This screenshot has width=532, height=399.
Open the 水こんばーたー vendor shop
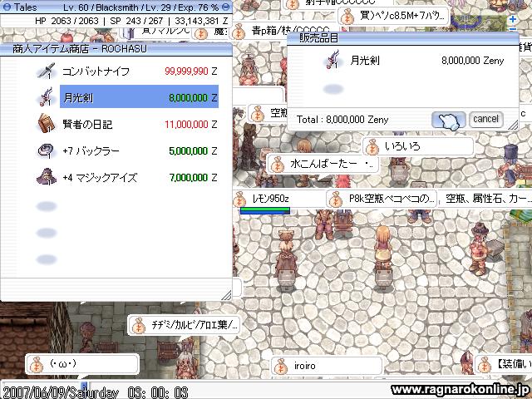click(x=323, y=165)
